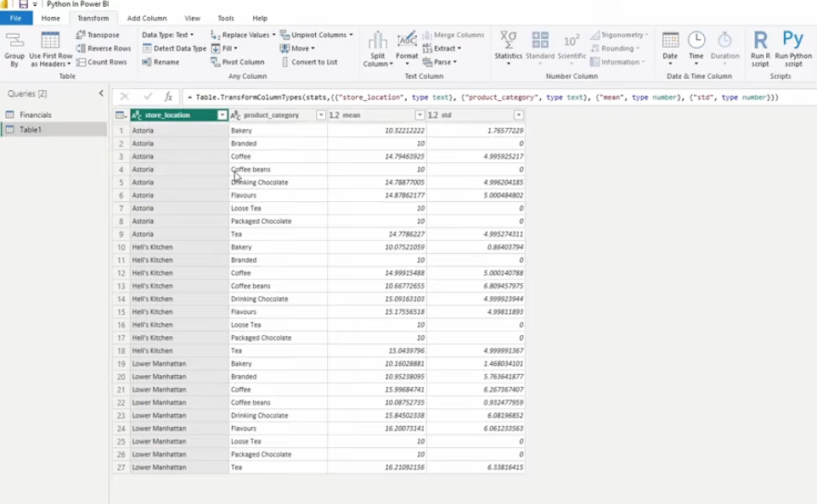The height and width of the screenshot is (504, 817).
Task: Open the File tab
Action: 16,18
